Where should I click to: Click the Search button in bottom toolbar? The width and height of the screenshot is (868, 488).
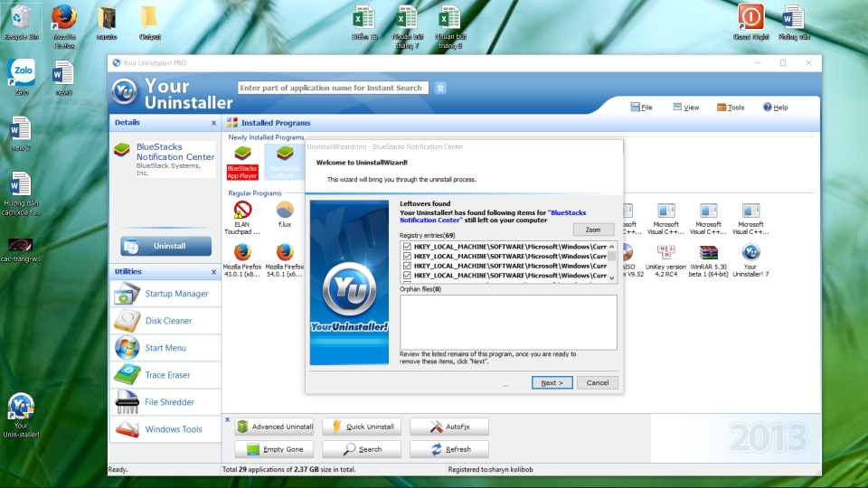tap(362, 449)
